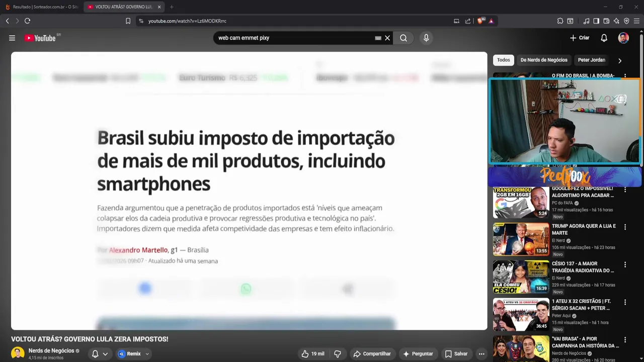Screen dimensions: 644x362
Task: Like the video (19 mil)
Action: coord(313,354)
